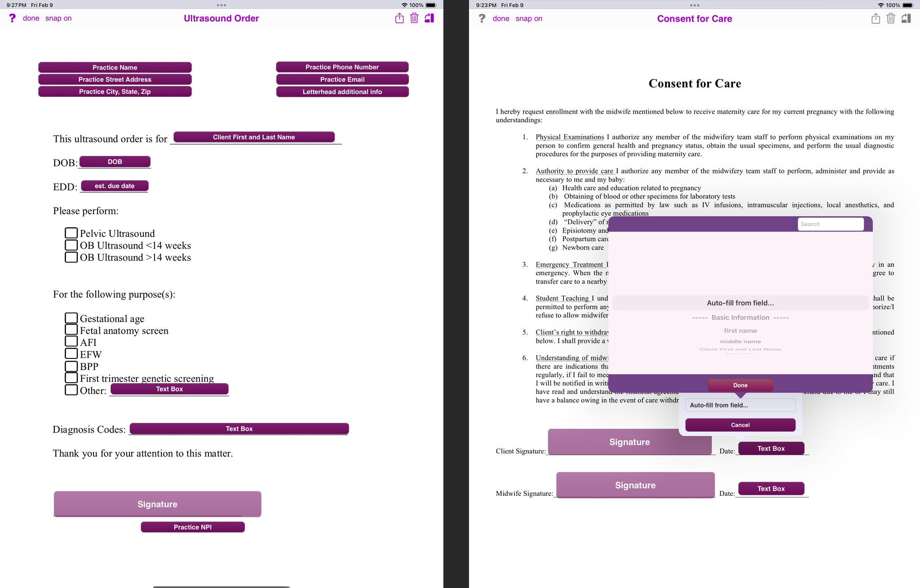
Task: Pick middle name in the picker
Action: point(740,341)
